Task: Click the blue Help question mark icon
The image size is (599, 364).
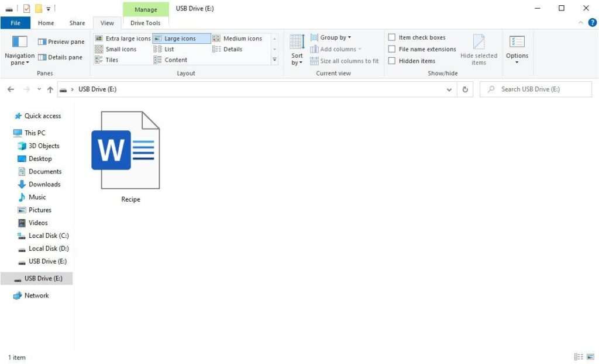Action: (592, 23)
